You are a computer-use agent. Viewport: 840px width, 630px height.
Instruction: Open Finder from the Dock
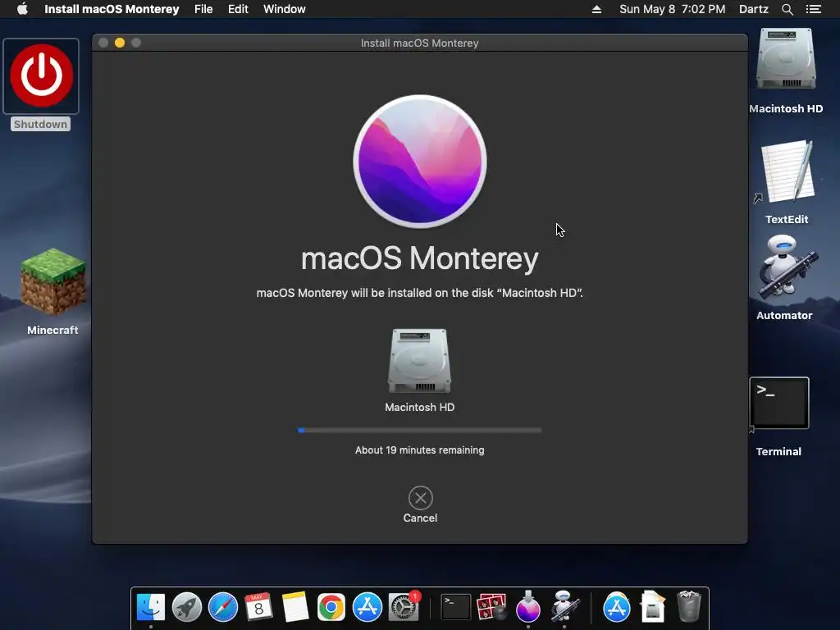pyautogui.click(x=151, y=607)
